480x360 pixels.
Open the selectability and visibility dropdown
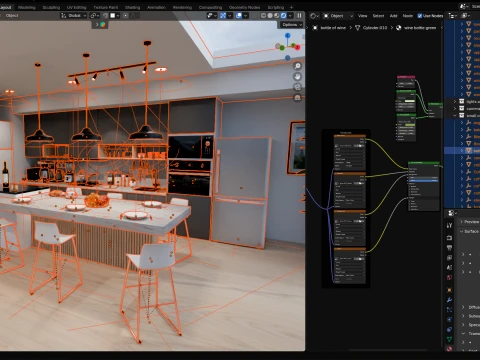(211, 16)
